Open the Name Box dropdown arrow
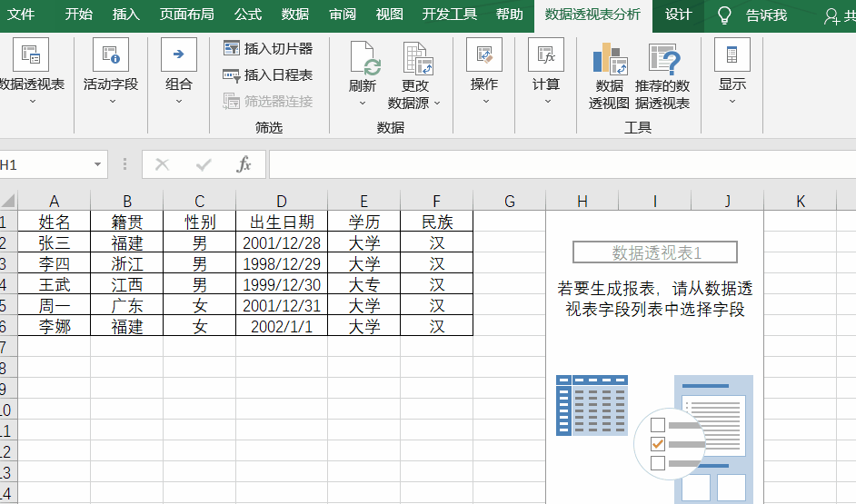This screenshot has width=856, height=504. (97, 164)
